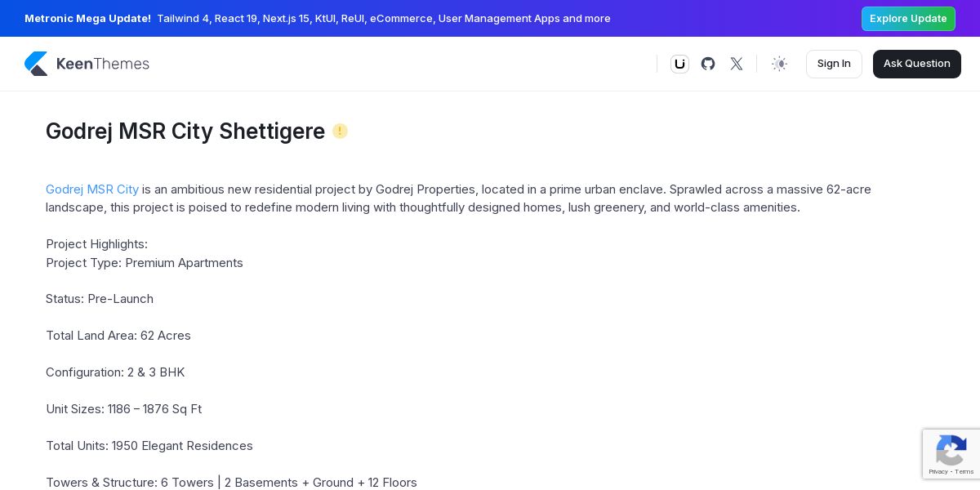
Task: Open reCAPTCHA Privacy link
Action: tap(938, 472)
